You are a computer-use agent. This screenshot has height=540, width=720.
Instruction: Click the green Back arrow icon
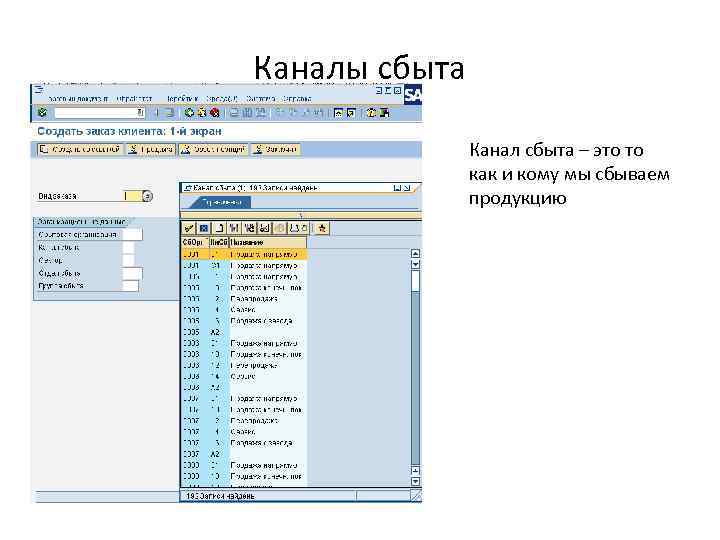tap(189, 112)
